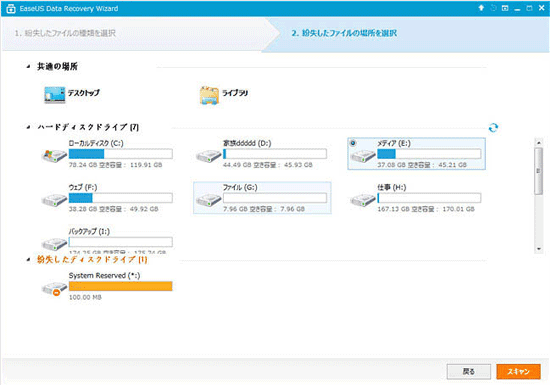Image resolution: width=550 pixels, height=385 pixels.
Task: Click the ローカルディスク (C:) label
Action: (96, 143)
